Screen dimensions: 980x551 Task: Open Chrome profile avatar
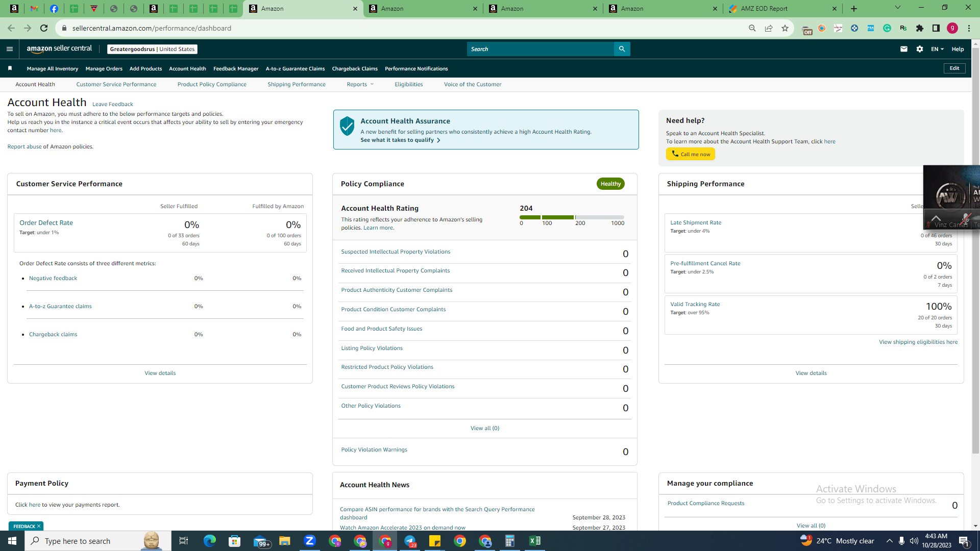(x=952, y=28)
